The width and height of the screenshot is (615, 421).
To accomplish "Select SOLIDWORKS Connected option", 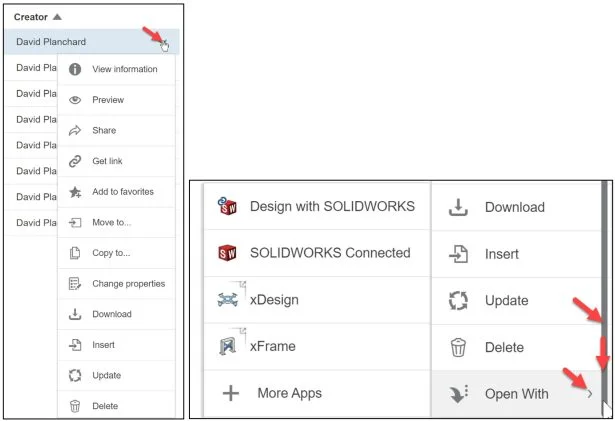I will (x=330, y=253).
